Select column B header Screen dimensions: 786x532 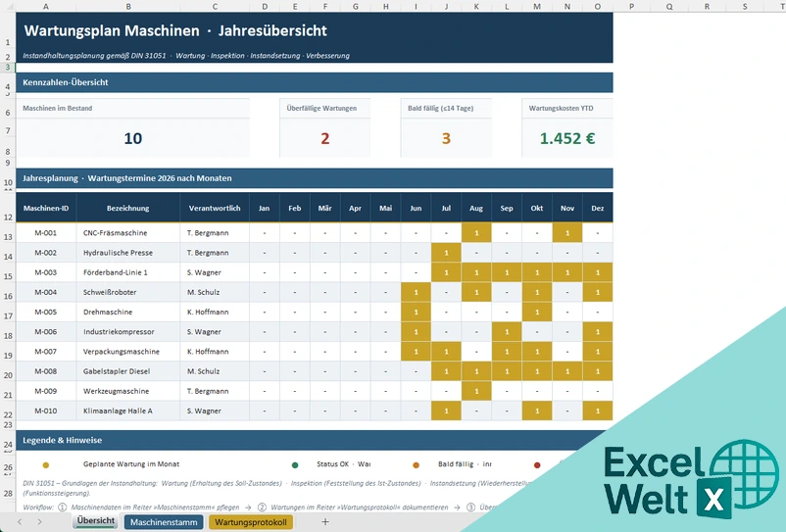click(x=128, y=7)
